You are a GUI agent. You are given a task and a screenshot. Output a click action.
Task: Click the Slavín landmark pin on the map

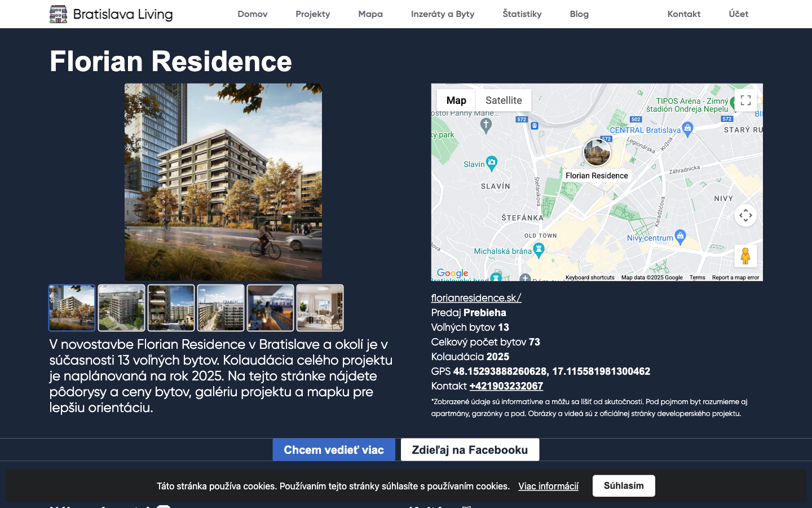(x=491, y=163)
